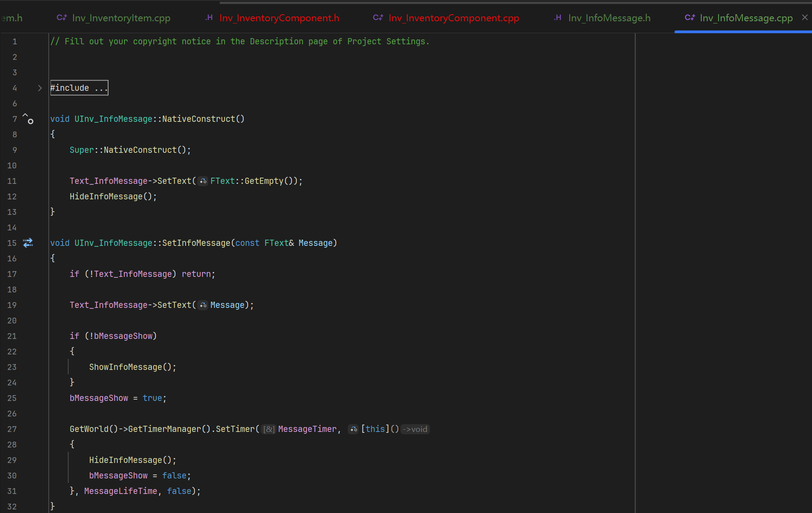Click the "true" literal on line 25

tap(152, 398)
